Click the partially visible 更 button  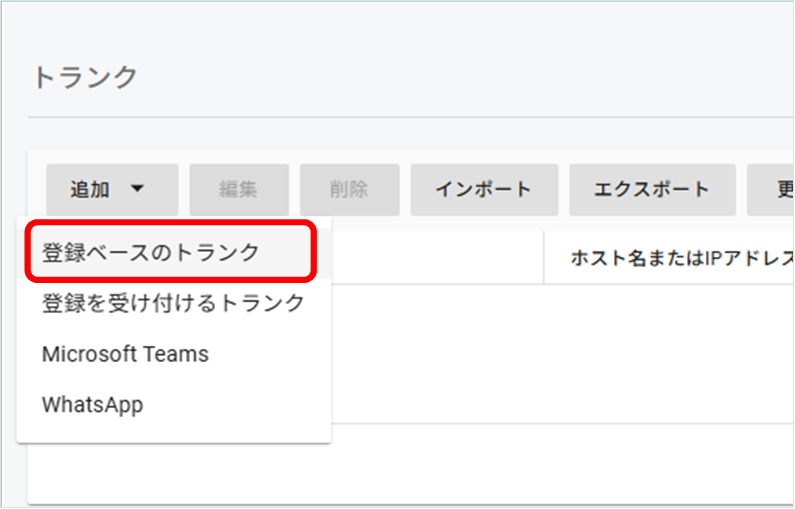click(x=775, y=190)
